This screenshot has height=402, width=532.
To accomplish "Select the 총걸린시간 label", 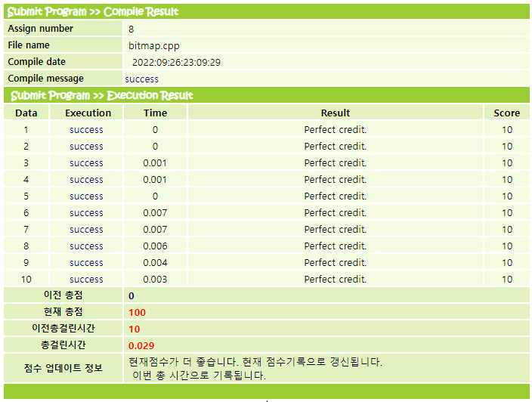I will (63, 345).
